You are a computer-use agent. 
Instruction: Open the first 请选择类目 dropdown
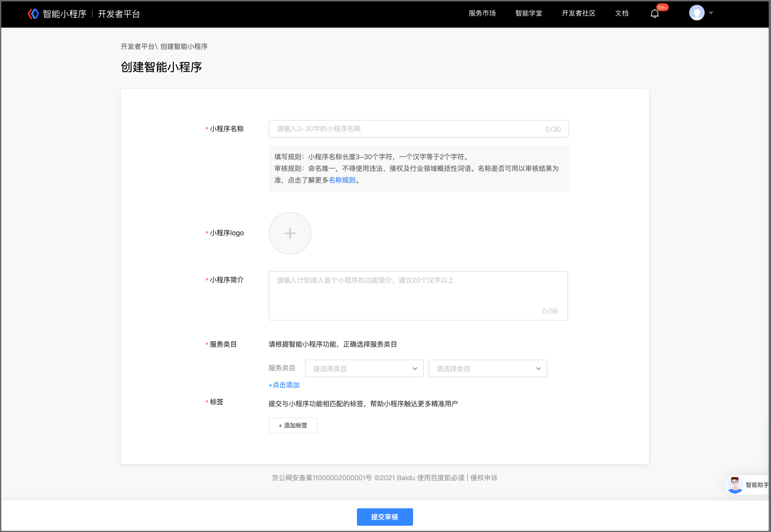(x=364, y=368)
